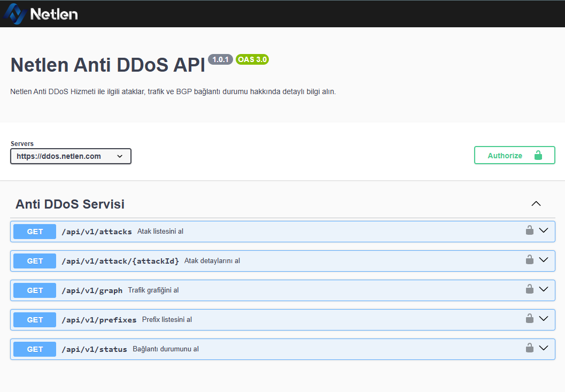Viewport: 565px width, 392px height.
Task: Click the Anti DDoS Servisi section heading
Action: (70, 204)
